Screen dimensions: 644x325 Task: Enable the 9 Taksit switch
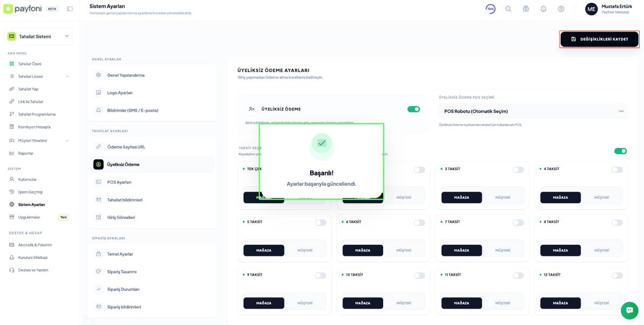pyautogui.click(x=320, y=275)
